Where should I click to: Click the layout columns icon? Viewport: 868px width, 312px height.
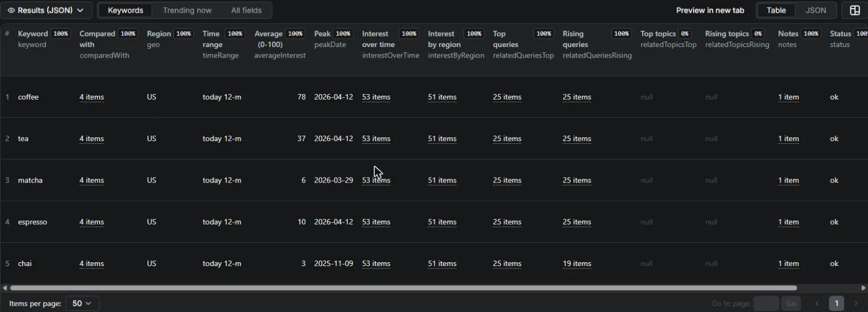(855, 10)
